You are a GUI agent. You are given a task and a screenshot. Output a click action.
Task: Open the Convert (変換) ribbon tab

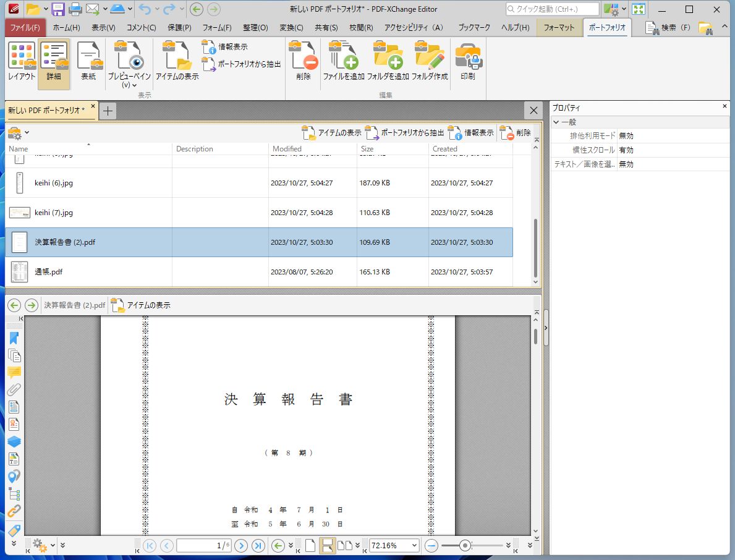(x=291, y=28)
